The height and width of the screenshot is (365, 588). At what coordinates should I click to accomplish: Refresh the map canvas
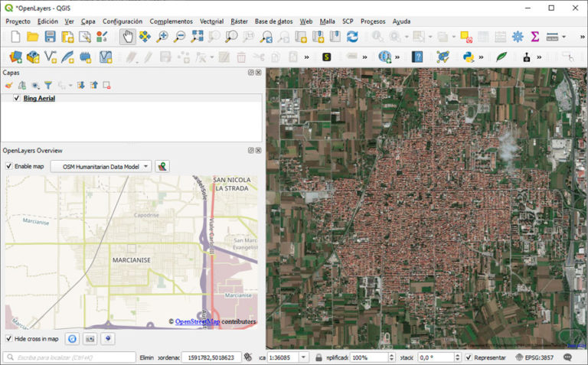click(352, 37)
